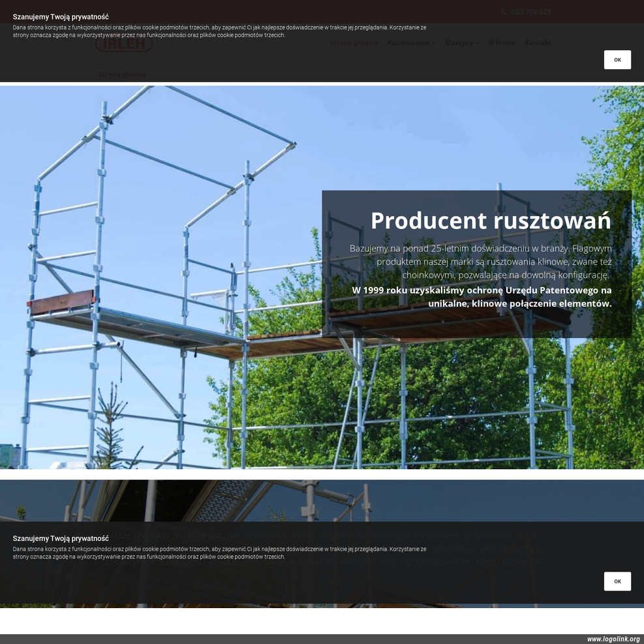Click the bold 1999 patent protection text
Screen dimensions: 644x644
pyautogui.click(x=482, y=297)
